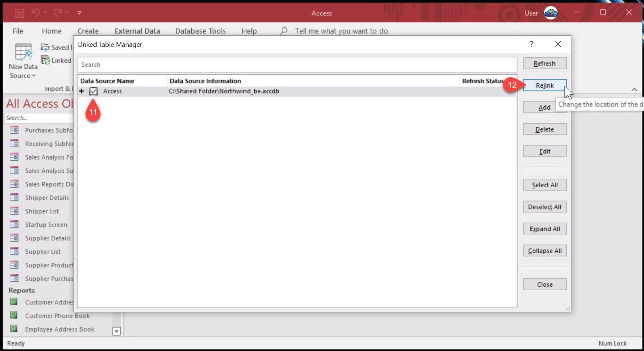This screenshot has height=351, width=644.
Task: Click the Refresh button
Action: click(545, 63)
